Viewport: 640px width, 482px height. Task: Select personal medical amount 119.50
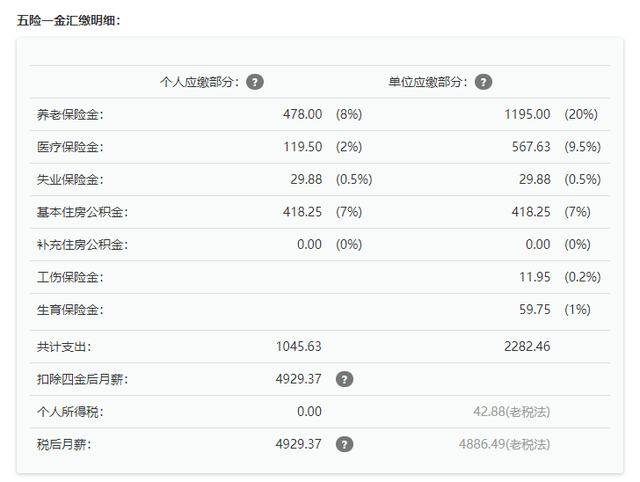pyautogui.click(x=303, y=147)
